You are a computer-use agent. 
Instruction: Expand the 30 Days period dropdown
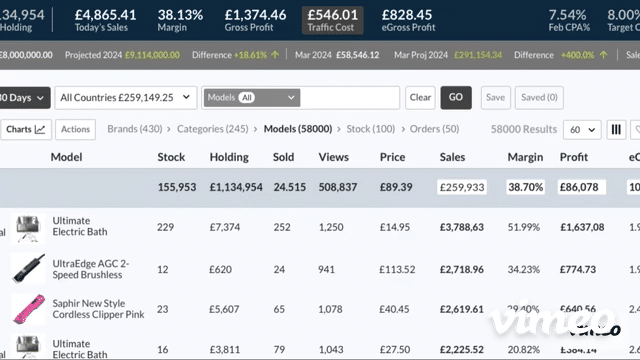tap(24, 98)
